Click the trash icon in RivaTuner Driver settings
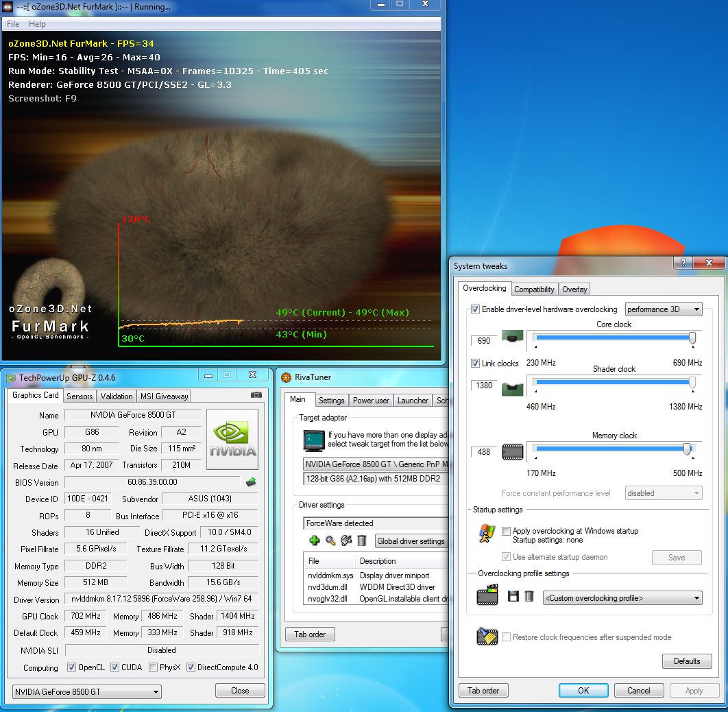This screenshot has width=728, height=712. (x=362, y=541)
